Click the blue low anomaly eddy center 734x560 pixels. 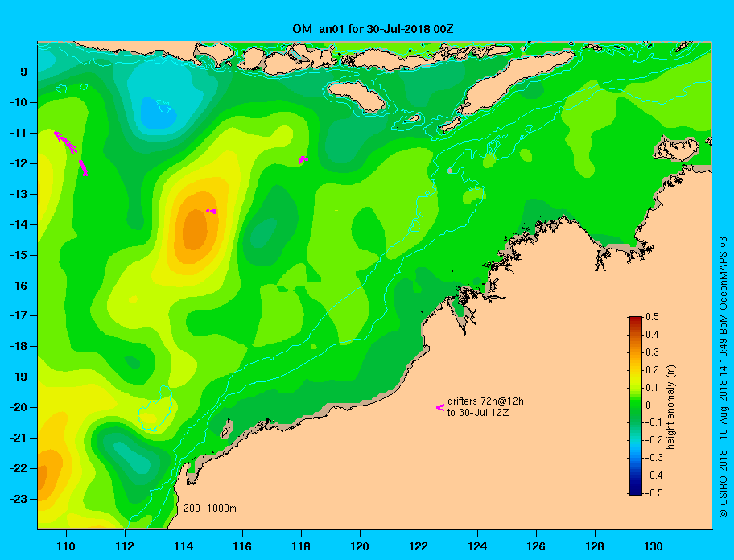click(x=158, y=113)
